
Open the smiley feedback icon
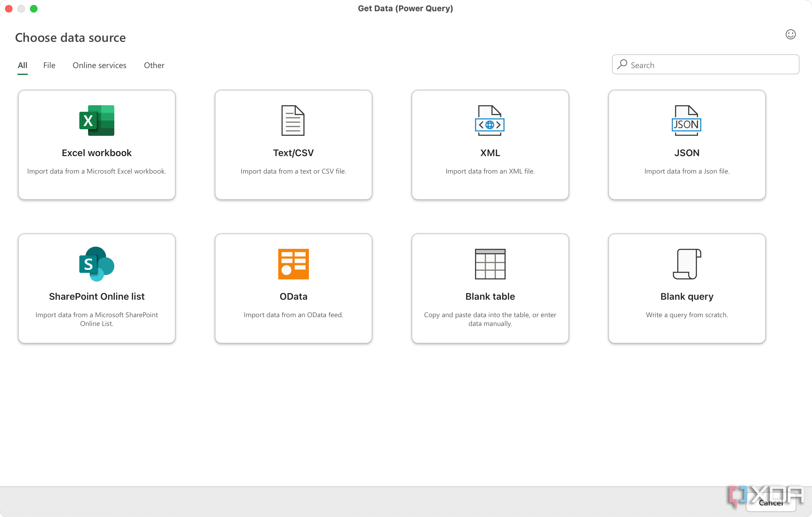pos(790,34)
